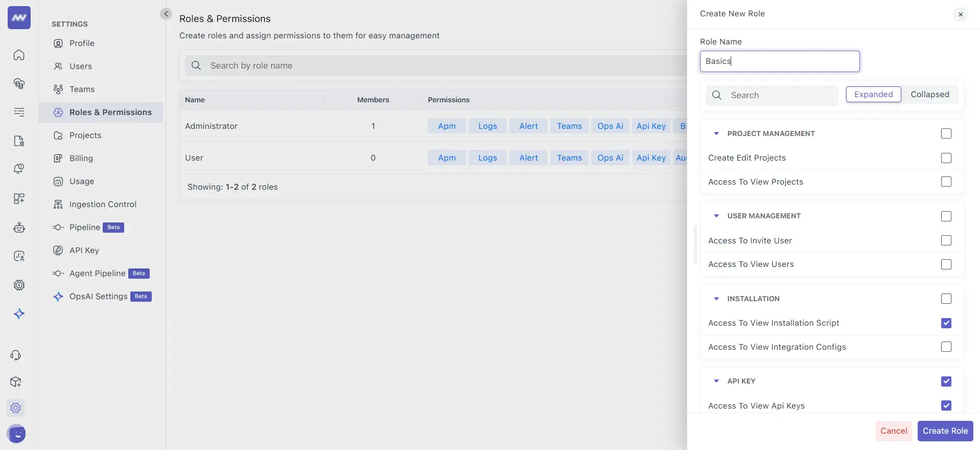Click the Role Name input field
Image resolution: width=980 pixels, height=450 pixels.
pos(779,61)
